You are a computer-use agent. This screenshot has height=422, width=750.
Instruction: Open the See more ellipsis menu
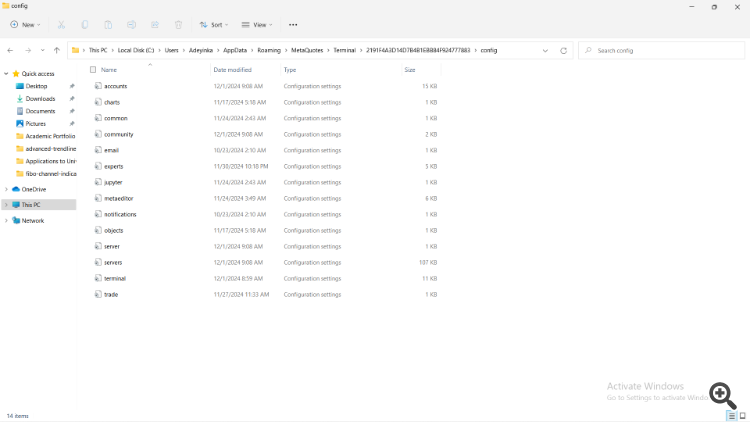click(x=293, y=25)
